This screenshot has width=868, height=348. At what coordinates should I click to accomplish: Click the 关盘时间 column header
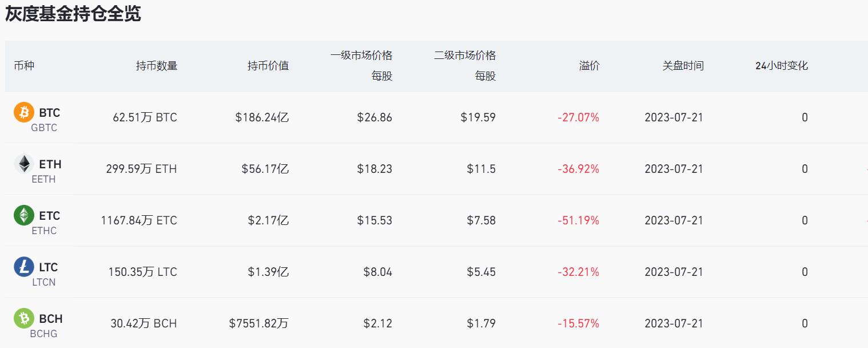click(x=683, y=66)
